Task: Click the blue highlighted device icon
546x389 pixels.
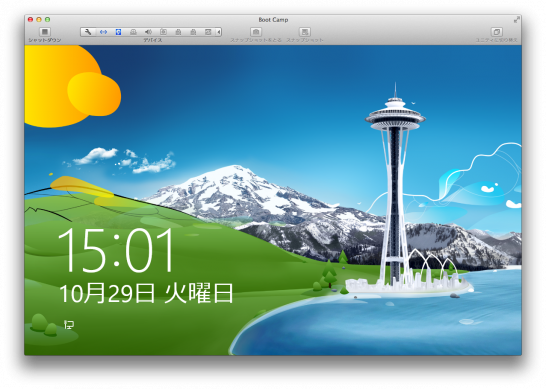Action: 118,32
